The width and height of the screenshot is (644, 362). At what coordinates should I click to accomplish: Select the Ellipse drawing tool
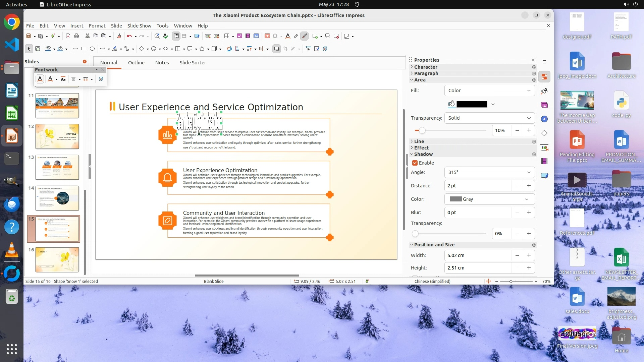point(92,49)
